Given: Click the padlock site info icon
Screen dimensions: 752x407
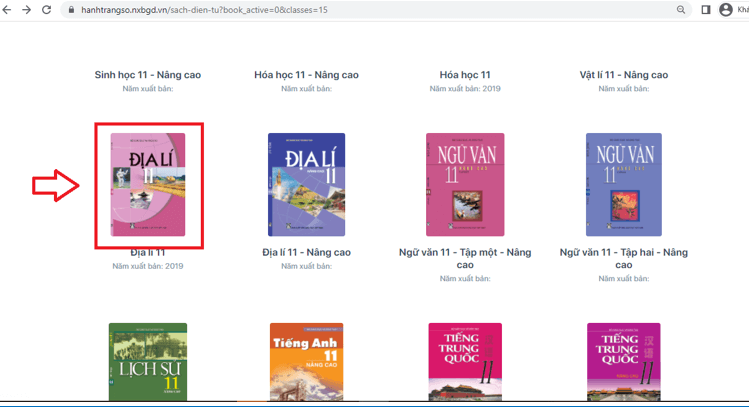Looking at the screenshot, I should point(71,10).
